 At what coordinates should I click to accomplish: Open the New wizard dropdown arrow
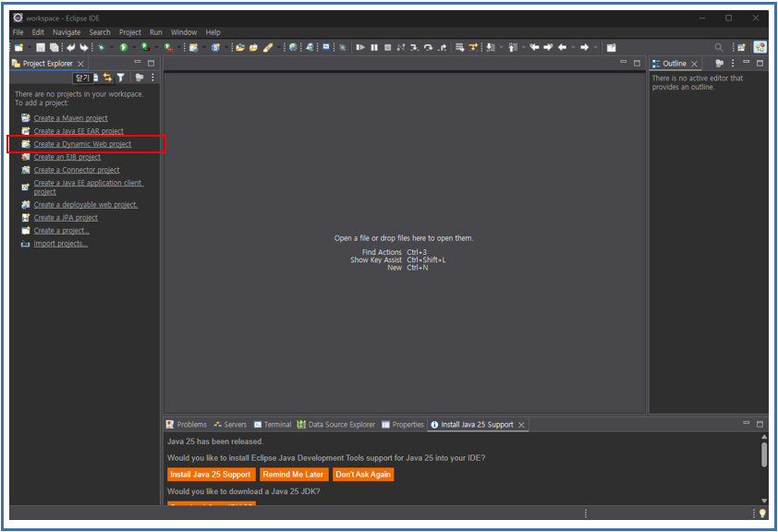[x=28, y=47]
